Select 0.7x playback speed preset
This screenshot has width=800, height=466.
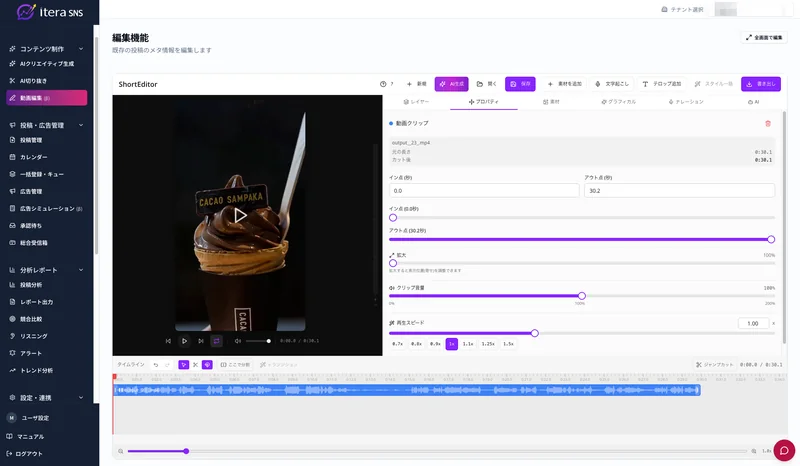pos(397,344)
